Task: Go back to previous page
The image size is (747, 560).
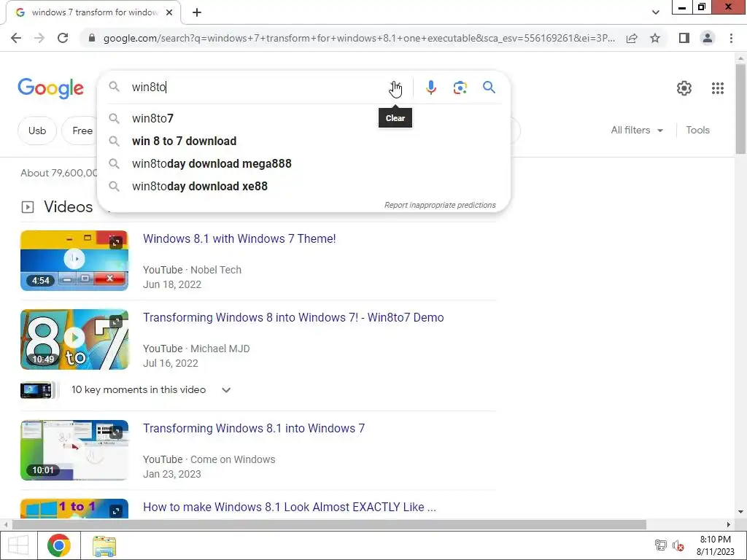Action: click(x=16, y=38)
